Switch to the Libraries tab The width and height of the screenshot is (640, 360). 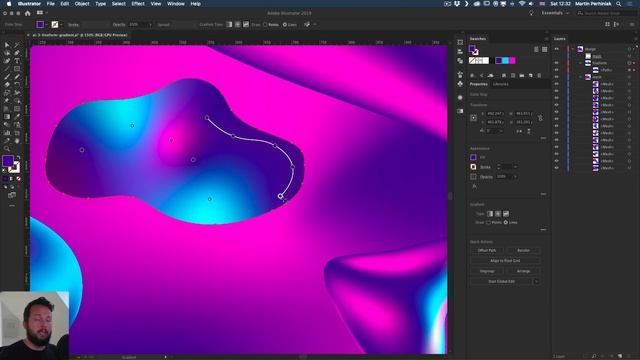[x=501, y=84]
